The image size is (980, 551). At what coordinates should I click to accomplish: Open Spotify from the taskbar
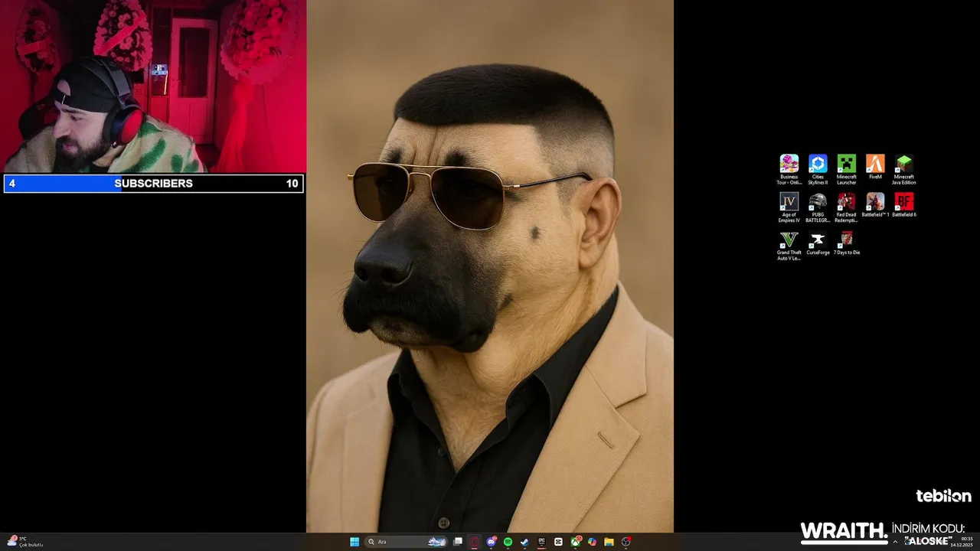point(508,542)
